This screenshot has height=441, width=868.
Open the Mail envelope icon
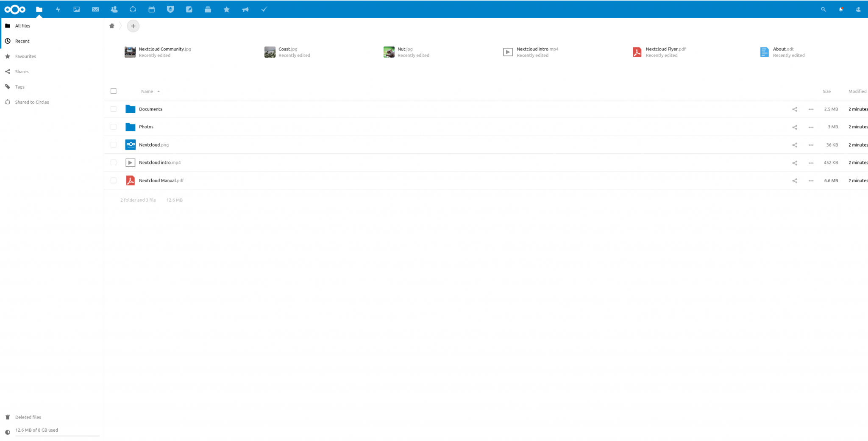pyautogui.click(x=95, y=9)
